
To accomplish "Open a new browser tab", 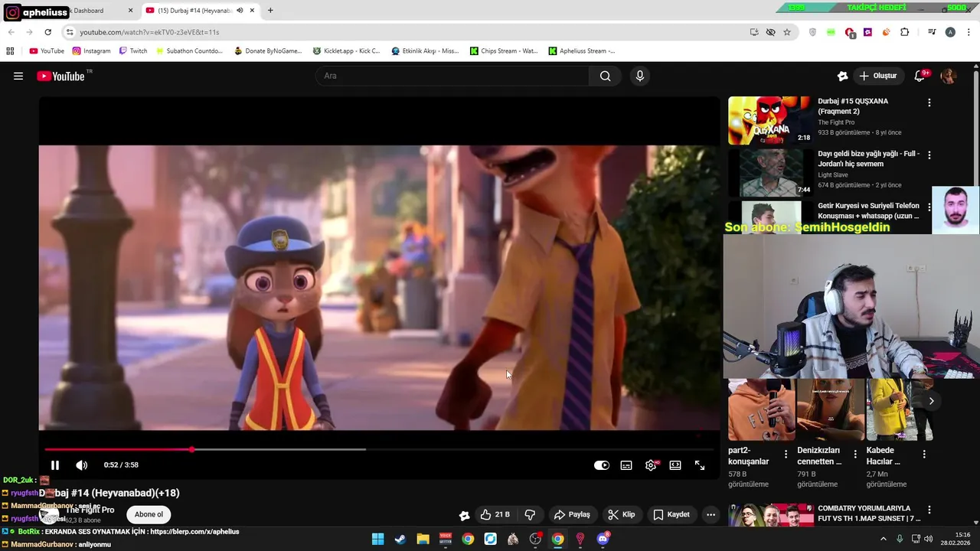I will [270, 11].
